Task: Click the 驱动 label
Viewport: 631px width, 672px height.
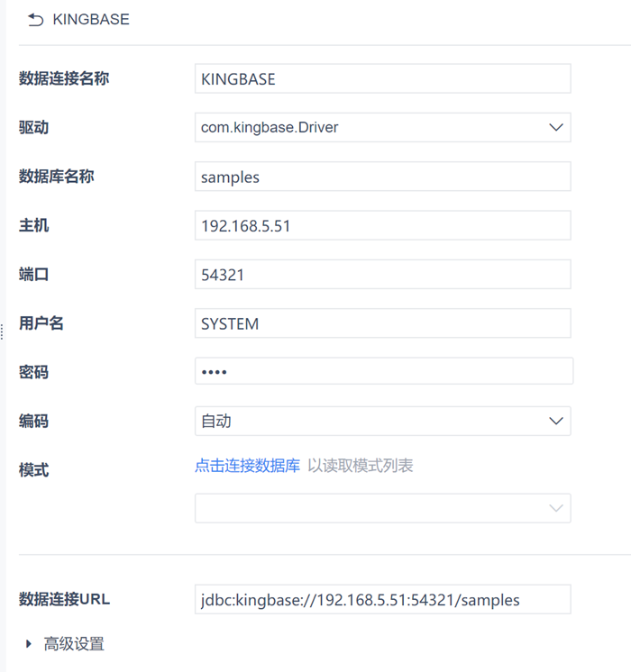Action: coord(34,128)
